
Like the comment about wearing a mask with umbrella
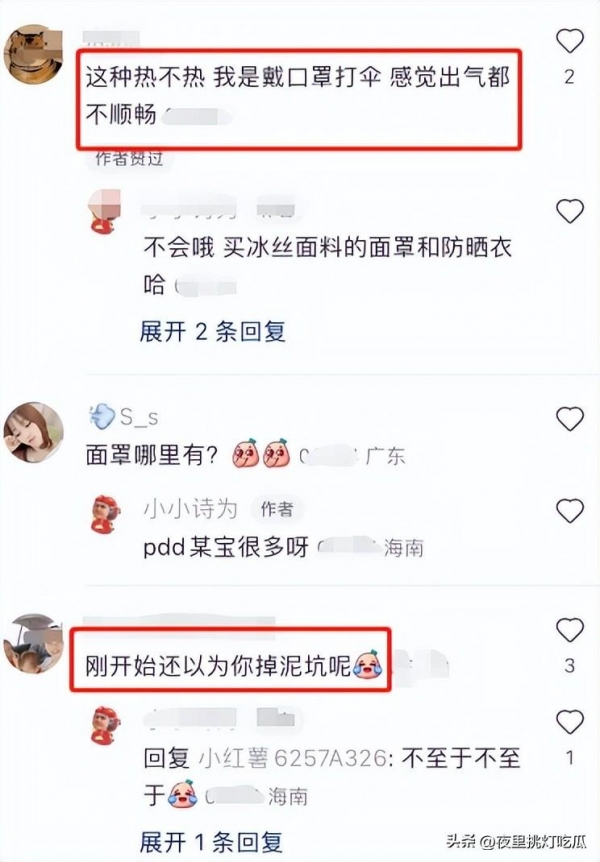pos(570,41)
